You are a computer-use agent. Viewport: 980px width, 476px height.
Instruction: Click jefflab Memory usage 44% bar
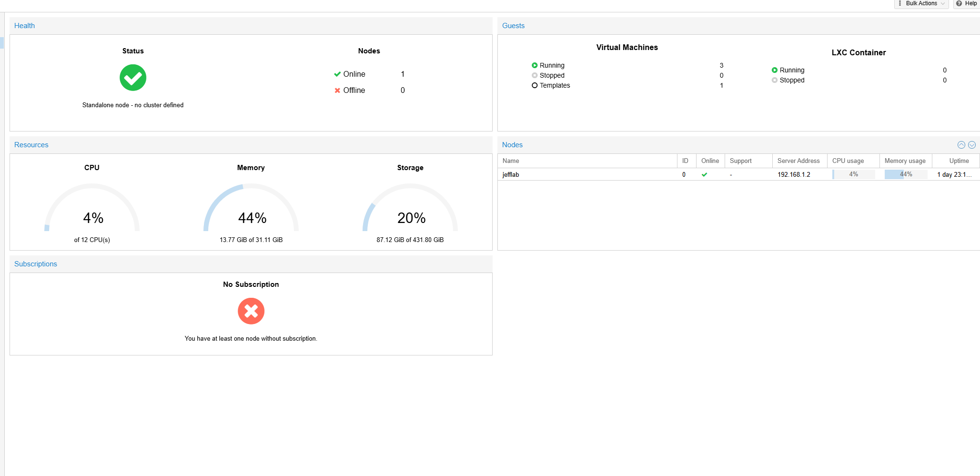coord(906,174)
